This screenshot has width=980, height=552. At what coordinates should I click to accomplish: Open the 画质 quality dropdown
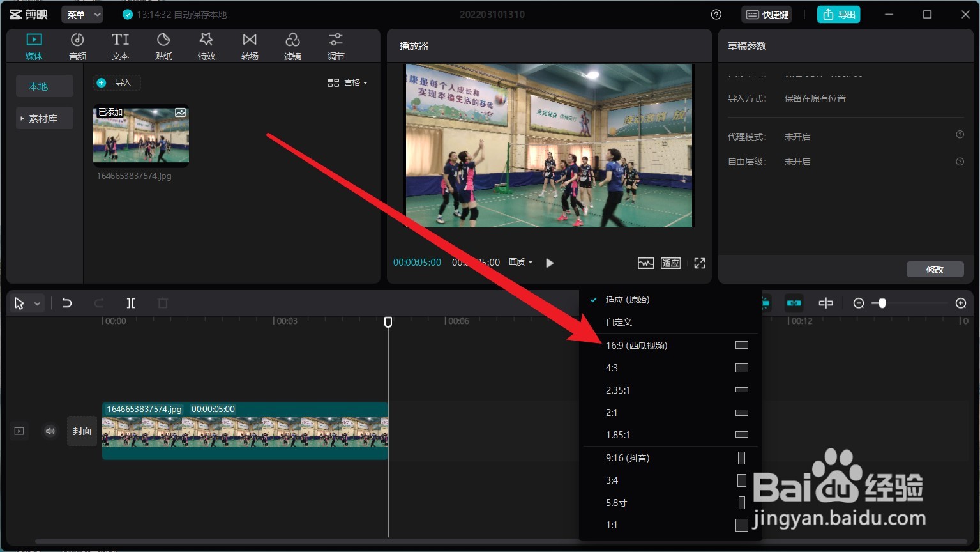tap(520, 262)
